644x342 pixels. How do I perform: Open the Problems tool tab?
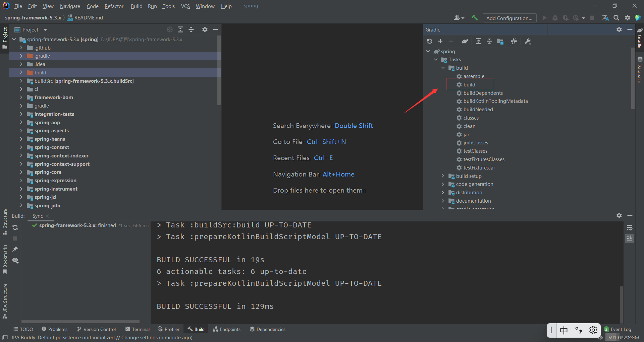(x=54, y=329)
